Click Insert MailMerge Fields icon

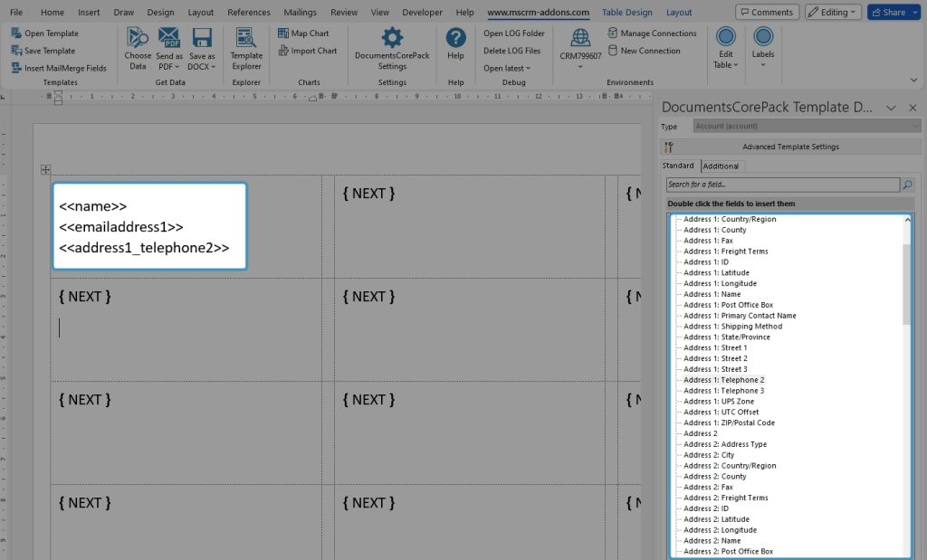tap(16, 68)
